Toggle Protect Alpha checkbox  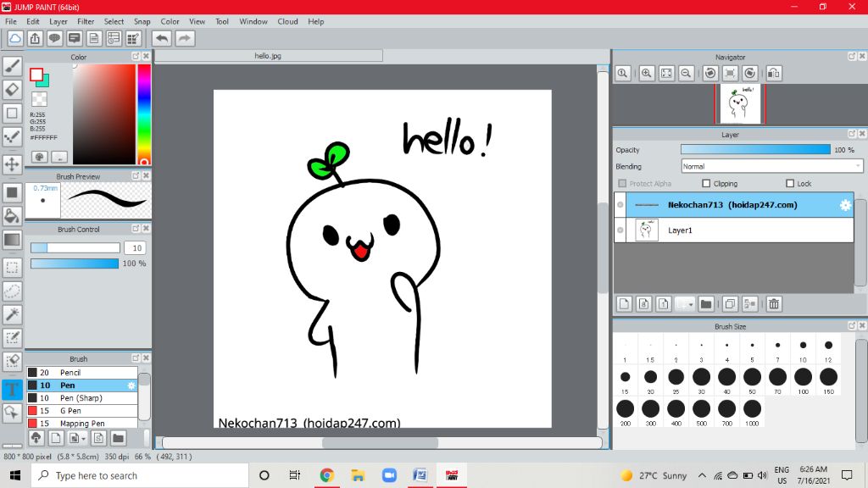click(622, 183)
